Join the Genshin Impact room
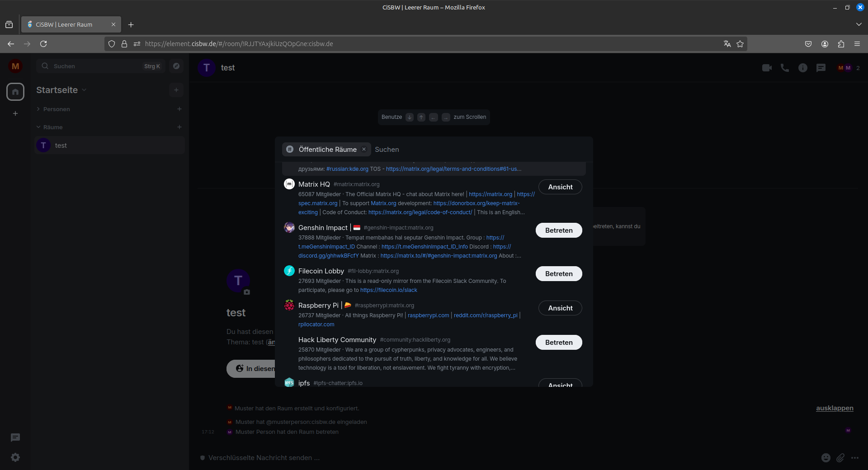 click(x=559, y=230)
